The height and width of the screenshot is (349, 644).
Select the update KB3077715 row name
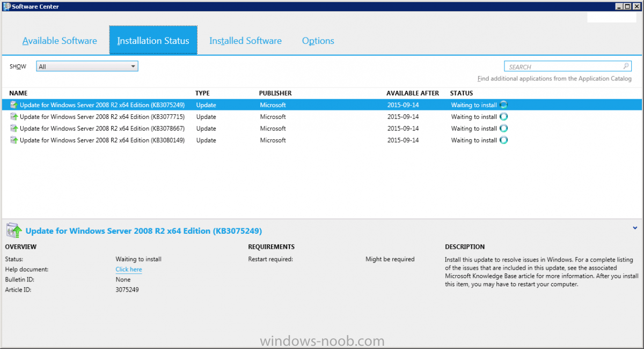[102, 117]
